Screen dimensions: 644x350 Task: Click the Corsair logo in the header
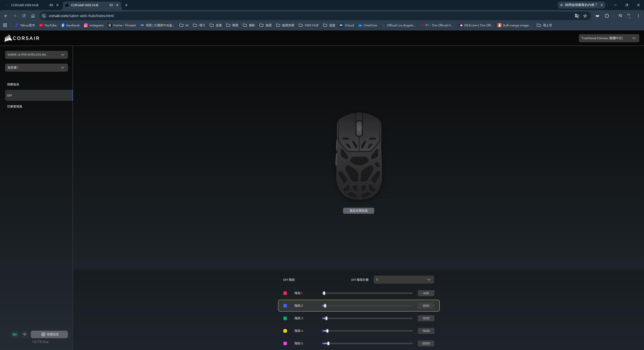point(22,38)
